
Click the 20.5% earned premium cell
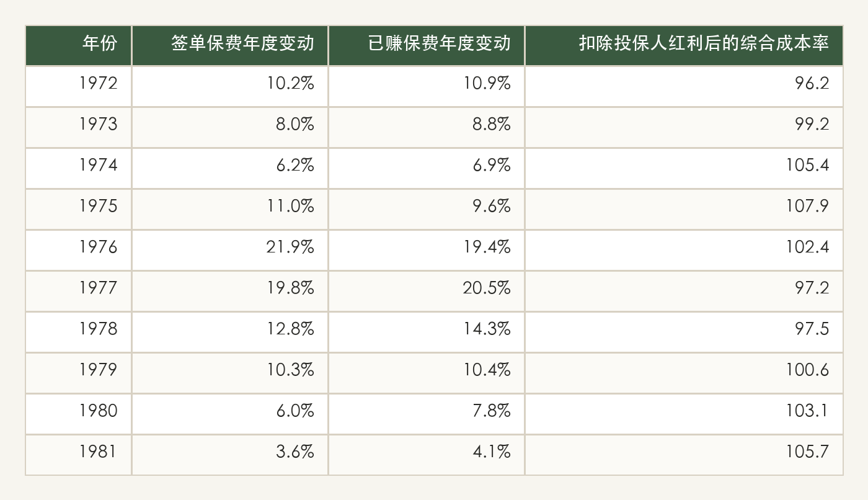[x=427, y=291]
